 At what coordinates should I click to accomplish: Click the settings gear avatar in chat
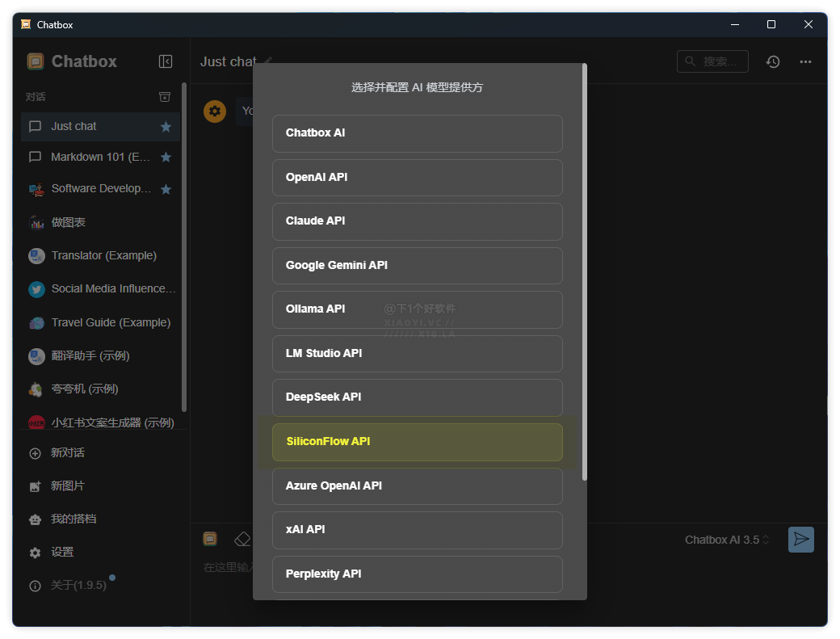215,111
